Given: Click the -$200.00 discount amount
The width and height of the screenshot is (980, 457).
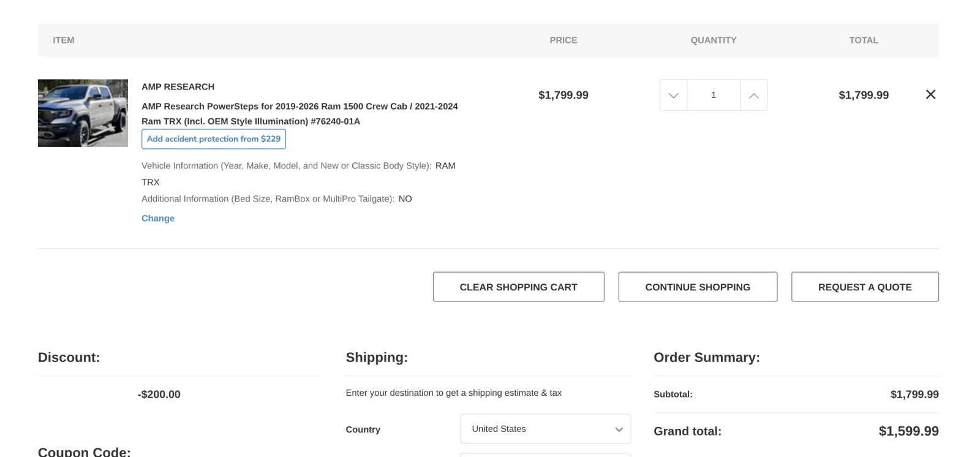Looking at the screenshot, I should pyautogui.click(x=159, y=395).
